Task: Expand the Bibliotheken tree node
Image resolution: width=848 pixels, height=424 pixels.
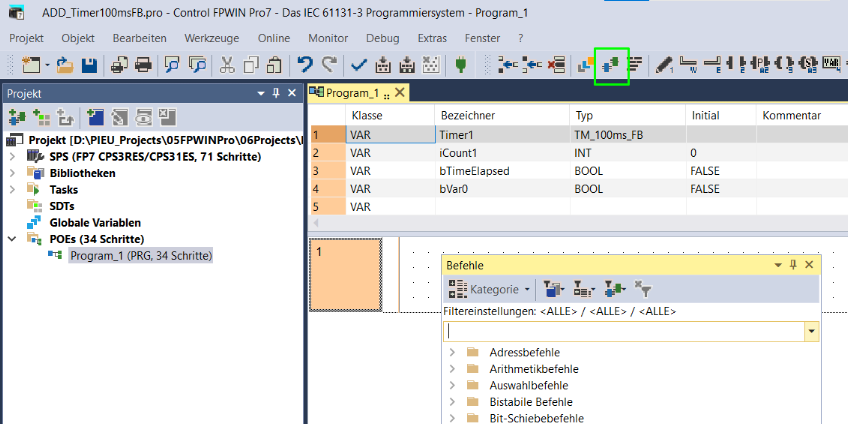Action: coord(12,174)
